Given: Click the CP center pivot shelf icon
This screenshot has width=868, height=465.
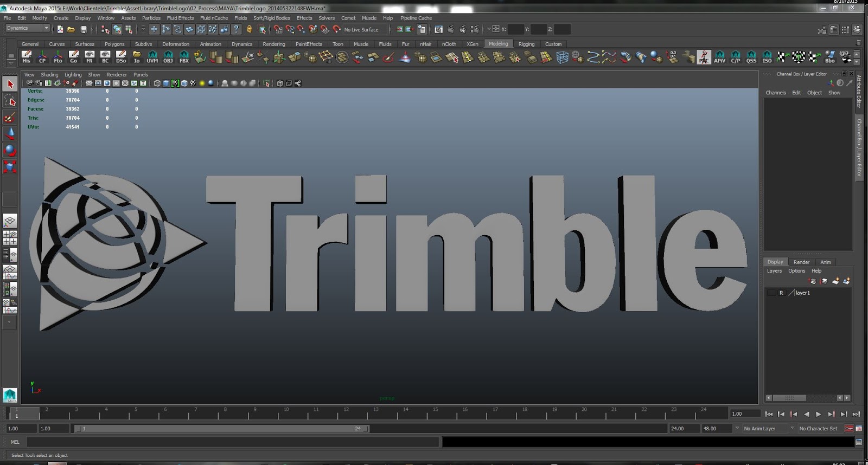Looking at the screenshot, I should (42, 57).
